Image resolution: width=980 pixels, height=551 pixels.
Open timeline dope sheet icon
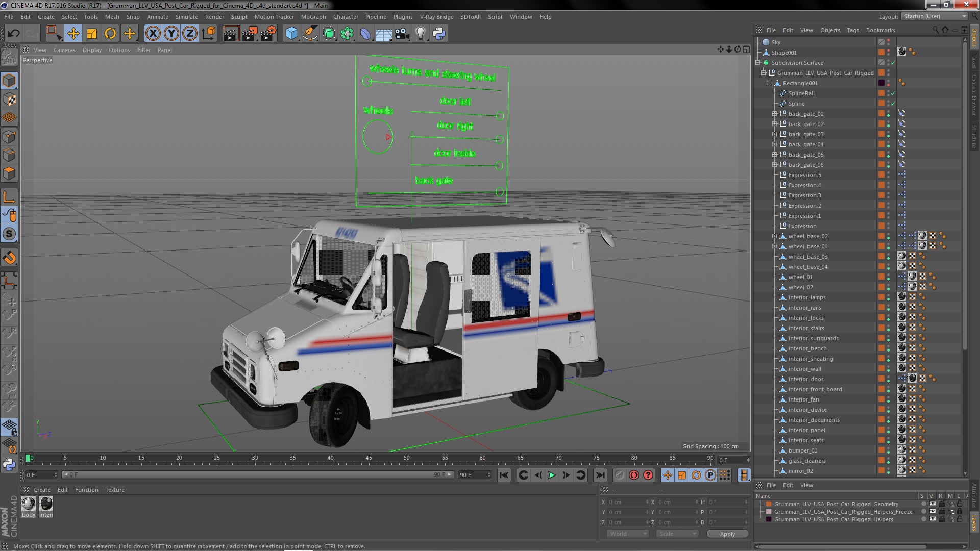(x=744, y=475)
